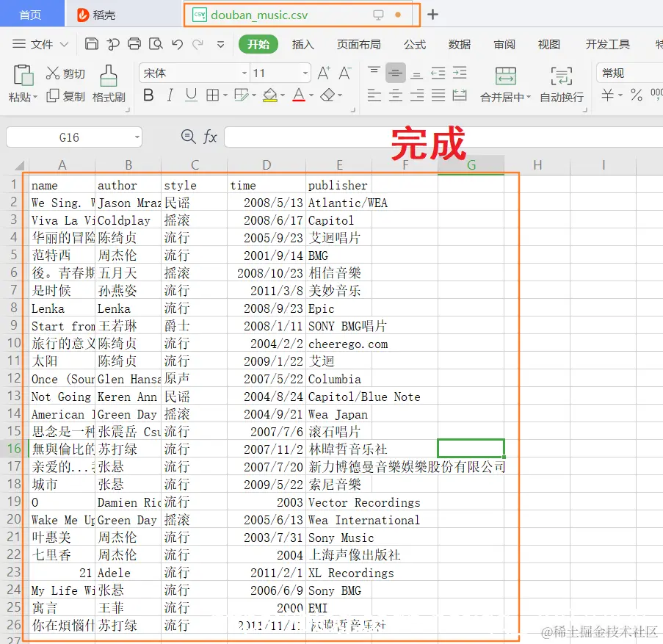The width and height of the screenshot is (663, 644).
Task: Cut the selection with 剪切
Action: click(65, 73)
